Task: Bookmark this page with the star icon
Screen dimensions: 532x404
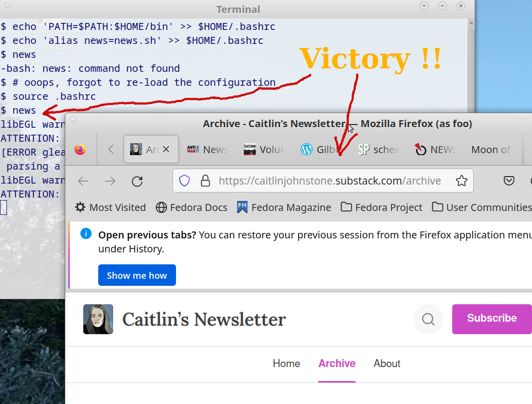Action: (x=461, y=181)
